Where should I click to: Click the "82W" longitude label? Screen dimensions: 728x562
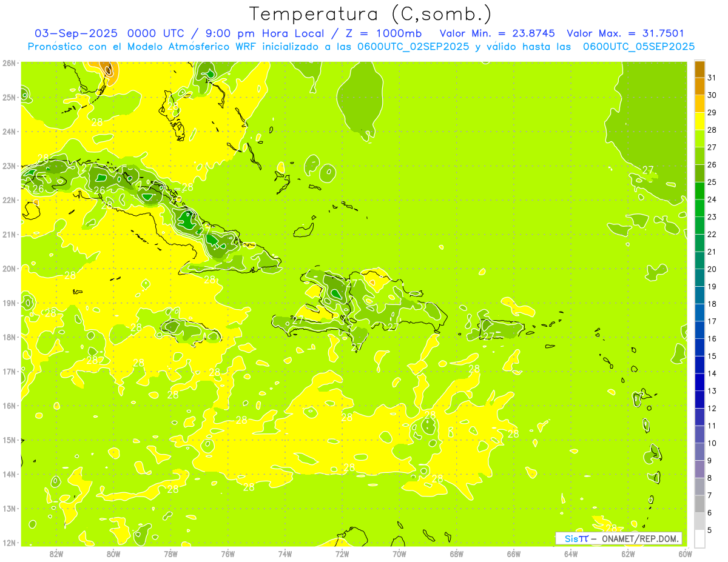(56, 554)
